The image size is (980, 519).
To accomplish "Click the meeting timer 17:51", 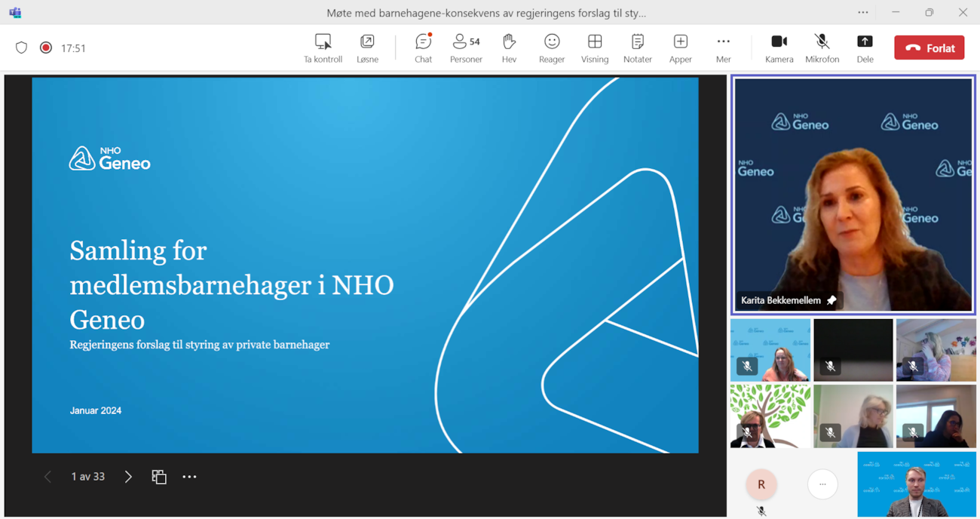I will pos(73,48).
